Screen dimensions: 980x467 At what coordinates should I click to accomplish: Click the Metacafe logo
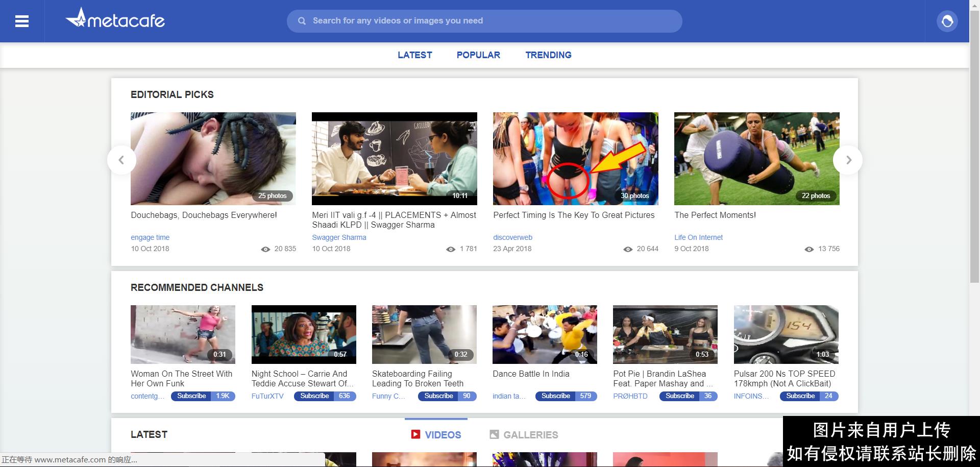[115, 19]
